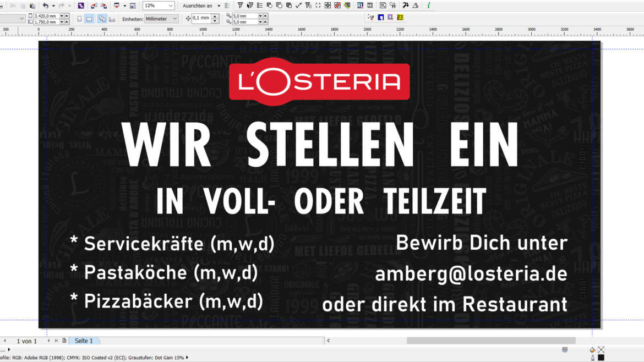Click the triangle shape icon
Image resolution: width=644 pixels, height=362 pixels.
coord(416,6)
